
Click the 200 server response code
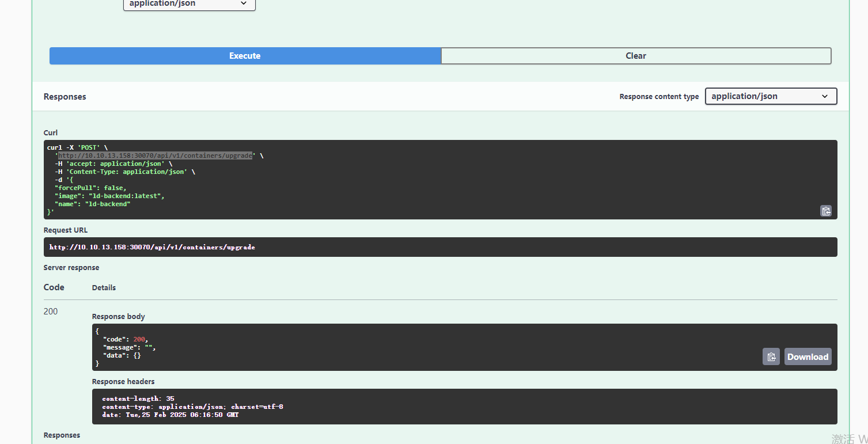pyautogui.click(x=51, y=312)
